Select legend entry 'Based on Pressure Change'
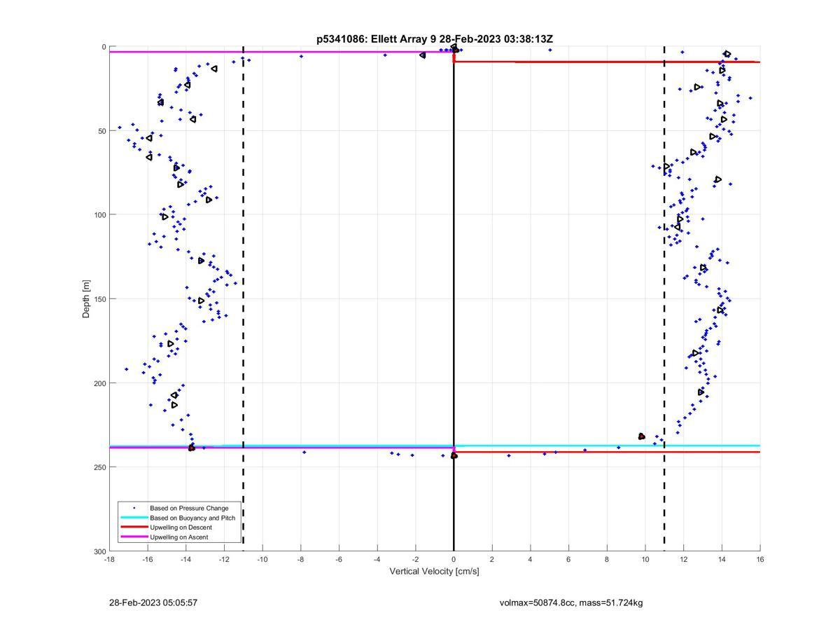The width and height of the screenshot is (840, 620). tap(189, 508)
